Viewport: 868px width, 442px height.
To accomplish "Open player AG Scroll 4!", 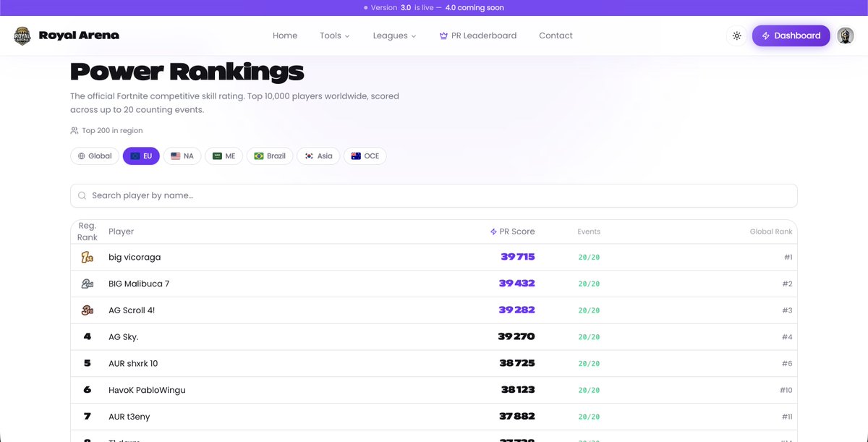I will click(x=132, y=310).
